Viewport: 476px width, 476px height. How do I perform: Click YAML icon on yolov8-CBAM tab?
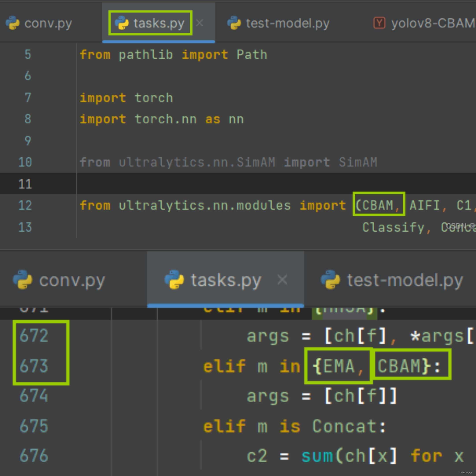point(379,23)
